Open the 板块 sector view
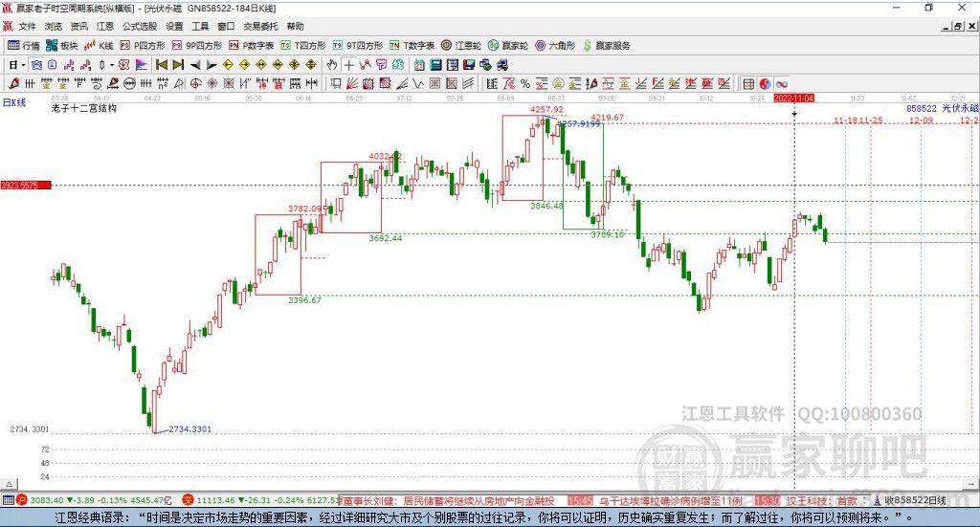This screenshot has width=980, height=527. pos(61,45)
